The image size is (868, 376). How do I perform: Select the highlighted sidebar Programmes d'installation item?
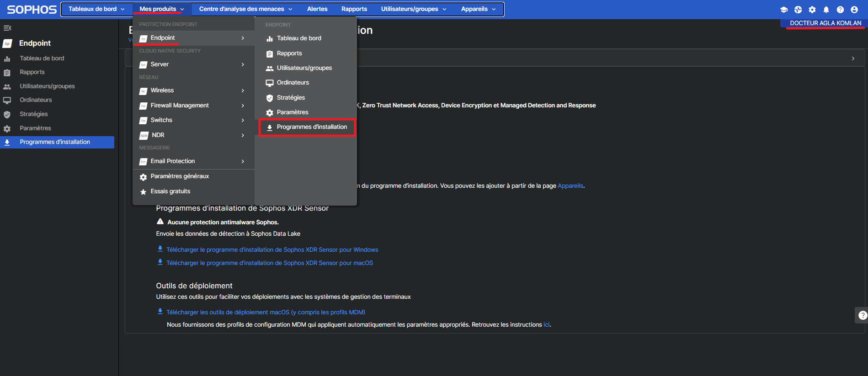pos(57,142)
